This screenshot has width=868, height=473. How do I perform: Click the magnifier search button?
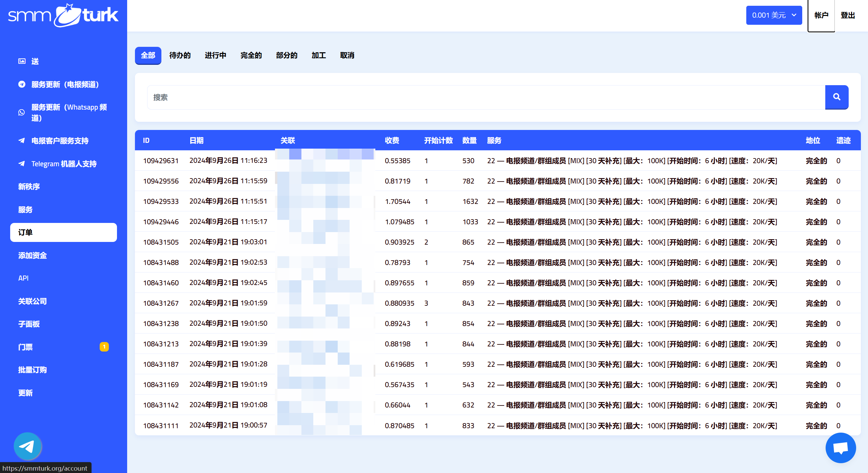[836, 97]
